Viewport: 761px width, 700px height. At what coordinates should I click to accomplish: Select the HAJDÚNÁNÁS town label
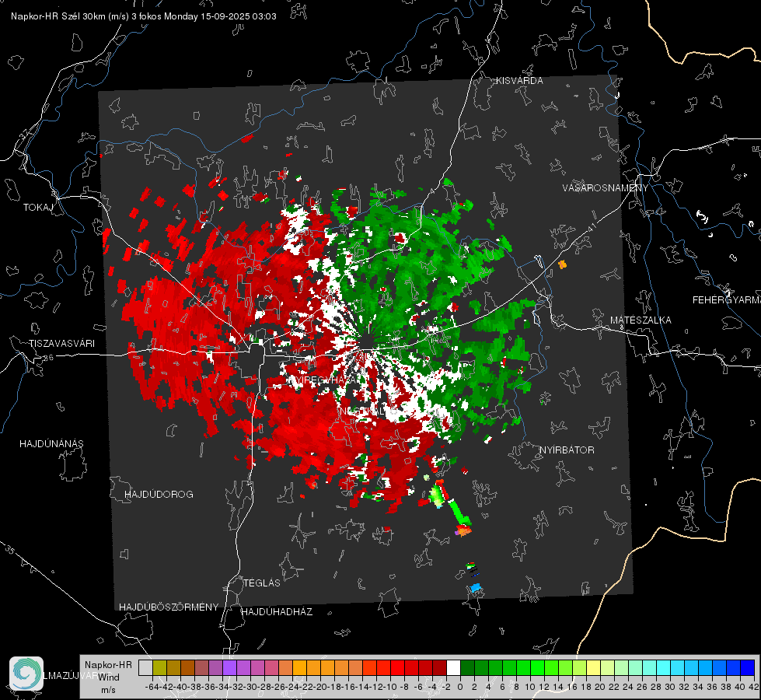(x=51, y=444)
